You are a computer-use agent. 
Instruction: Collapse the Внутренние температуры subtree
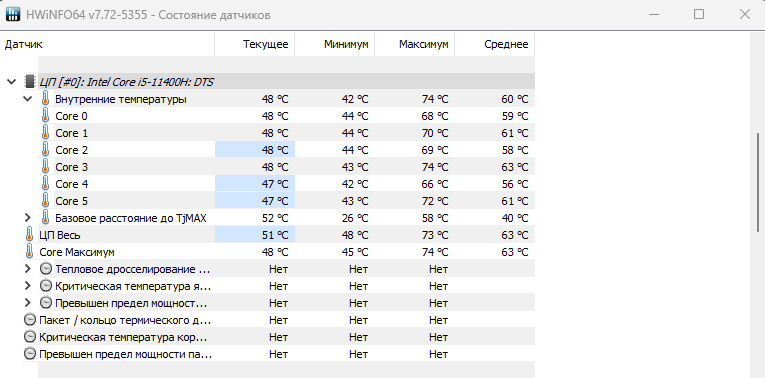tap(27, 99)
